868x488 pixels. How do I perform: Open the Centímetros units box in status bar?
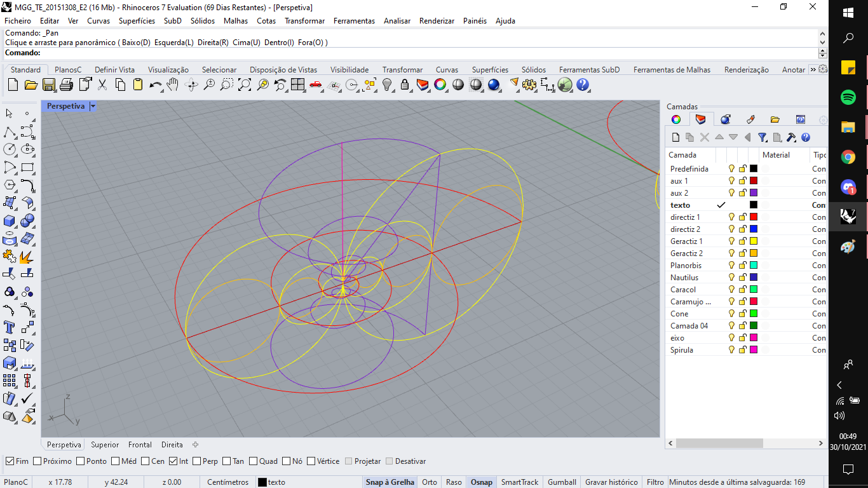(227, 482)
